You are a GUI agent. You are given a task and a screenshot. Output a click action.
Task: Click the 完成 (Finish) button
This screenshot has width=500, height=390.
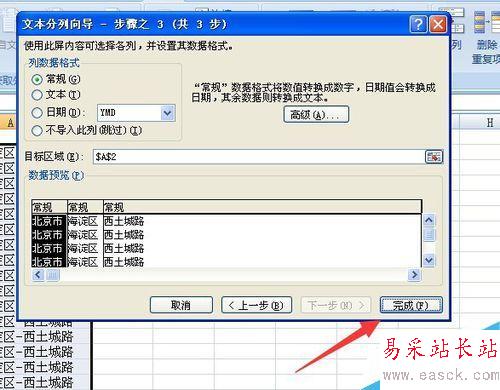[x=411, y=305]
